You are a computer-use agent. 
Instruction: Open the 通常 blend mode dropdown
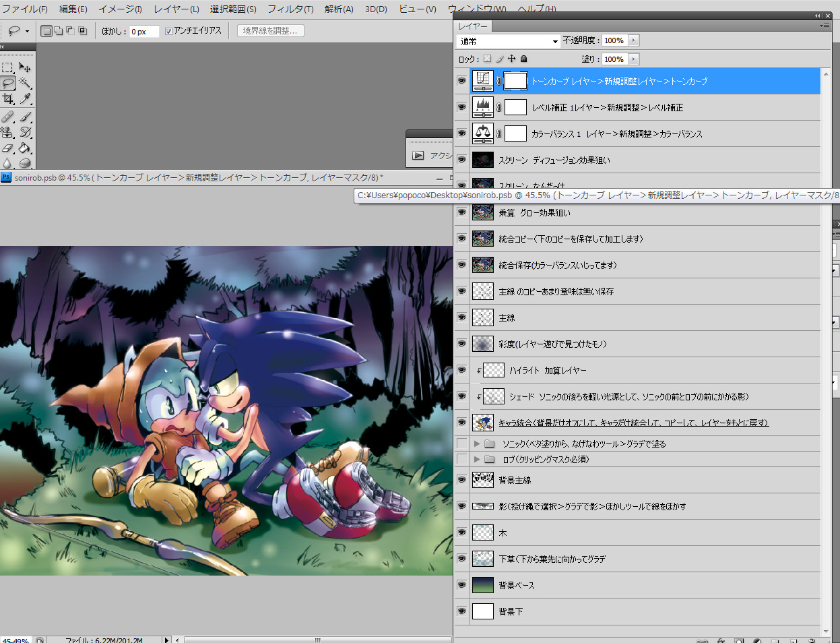(509, 41)
